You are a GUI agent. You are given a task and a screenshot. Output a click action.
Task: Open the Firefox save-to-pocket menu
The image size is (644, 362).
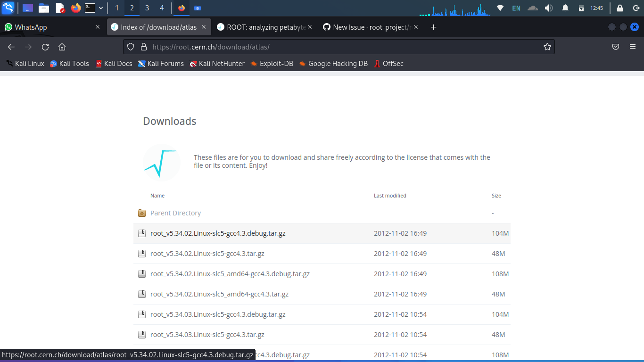coord(616,47)
